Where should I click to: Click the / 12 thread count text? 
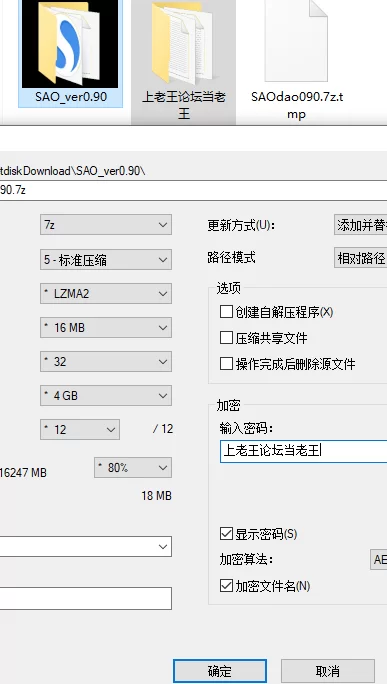point(163,429)
